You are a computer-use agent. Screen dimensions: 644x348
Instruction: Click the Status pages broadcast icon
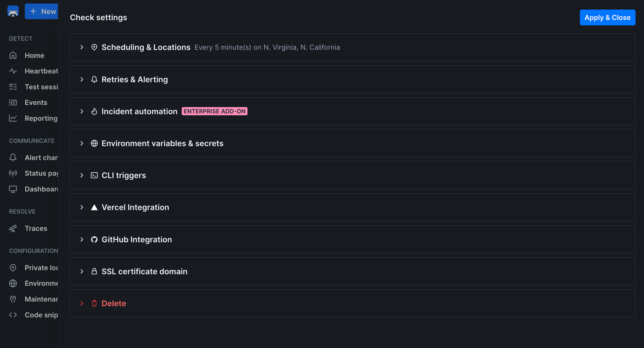13,173
